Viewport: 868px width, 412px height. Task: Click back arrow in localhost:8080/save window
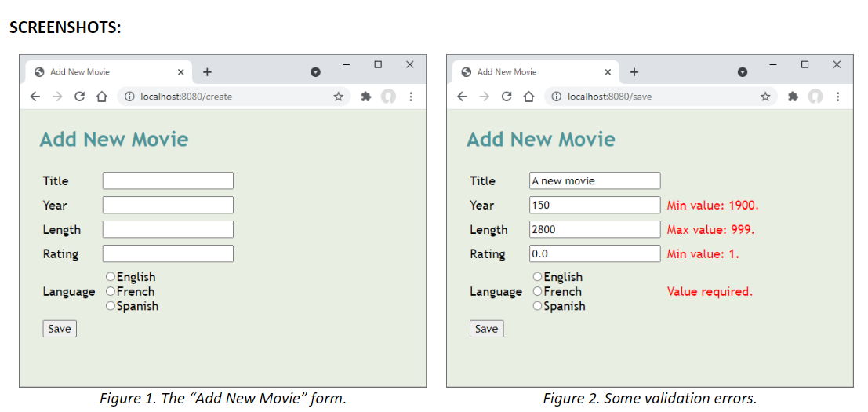pyautogui.click(x=462, y=97)
